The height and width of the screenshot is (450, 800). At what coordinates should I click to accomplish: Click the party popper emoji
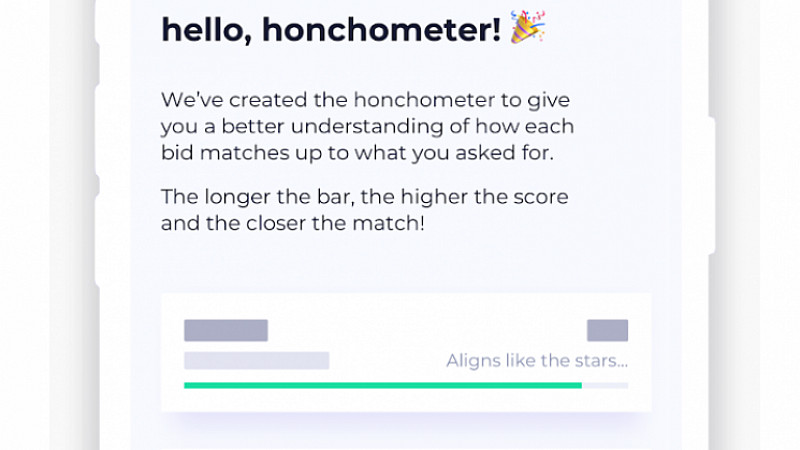tap(528, 27)
